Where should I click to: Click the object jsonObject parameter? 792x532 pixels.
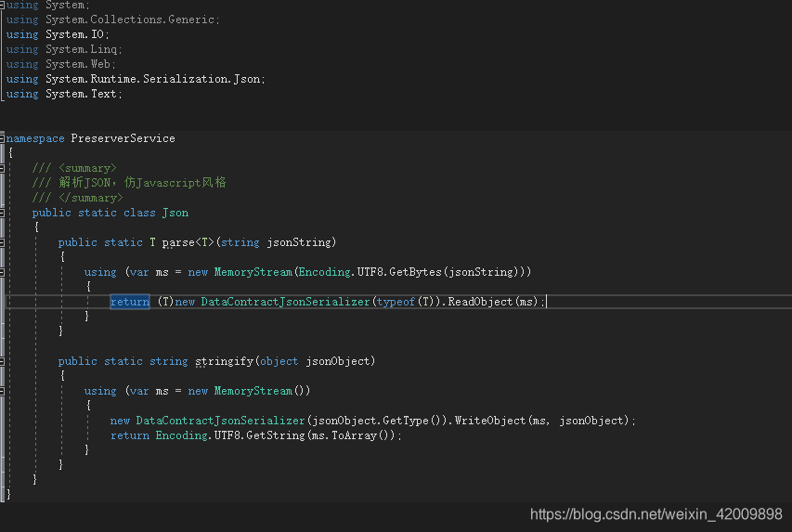(x=316, y=361)
